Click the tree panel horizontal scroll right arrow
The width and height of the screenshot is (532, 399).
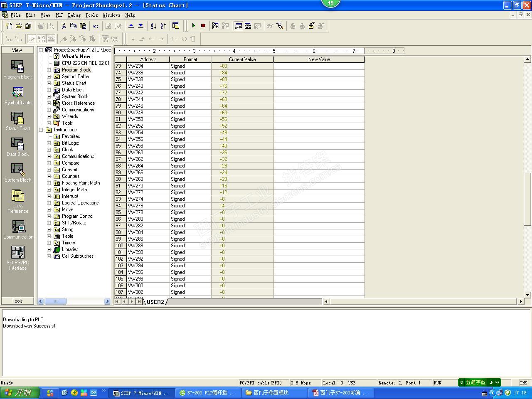tap(107, 301)
